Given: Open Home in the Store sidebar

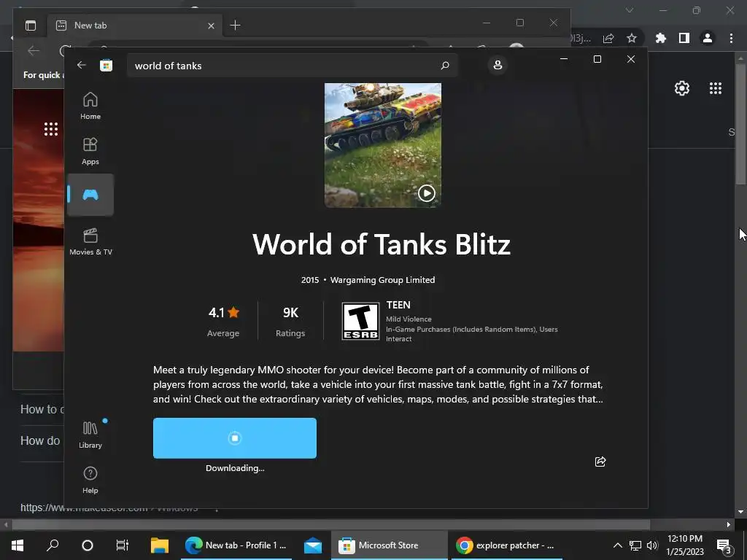Looking at the screenshot, I should point(90,106).
